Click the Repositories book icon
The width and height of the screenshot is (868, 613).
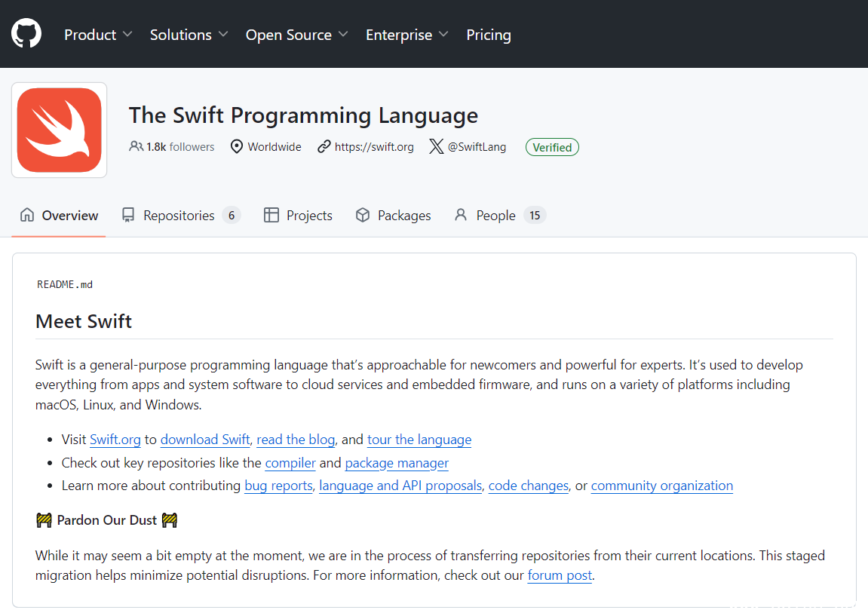tap(128, 216)
